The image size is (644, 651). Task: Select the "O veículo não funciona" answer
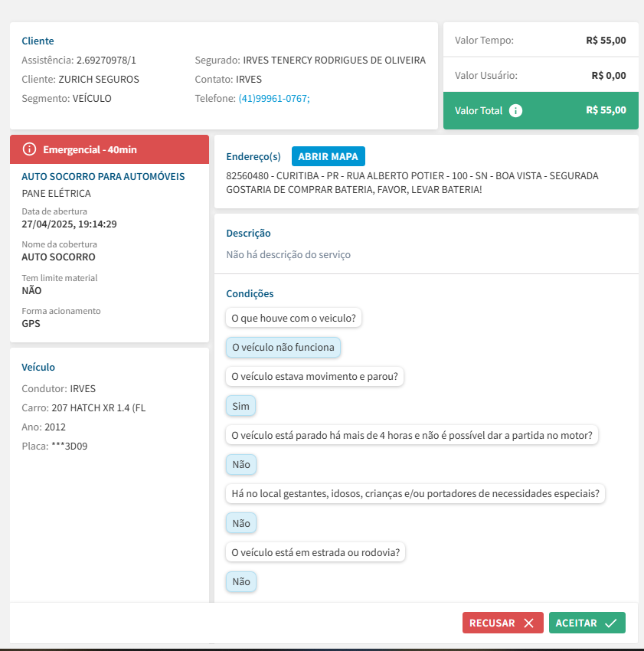click(x=283, y=347)
